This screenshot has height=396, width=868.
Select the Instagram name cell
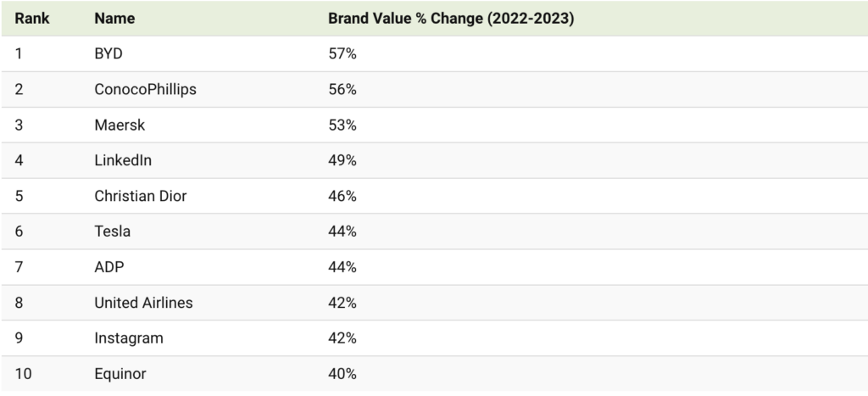pos(129,338)
